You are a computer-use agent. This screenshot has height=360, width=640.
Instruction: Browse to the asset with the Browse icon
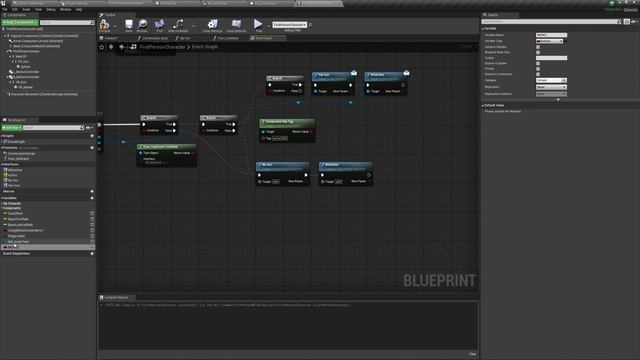(x=142, y=24)
